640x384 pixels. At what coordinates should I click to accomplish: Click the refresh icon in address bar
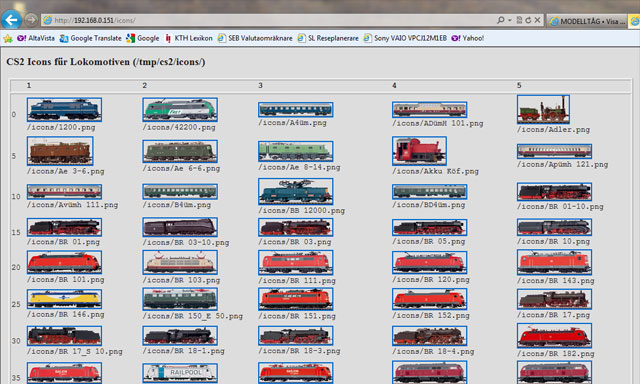pos(528,20)
